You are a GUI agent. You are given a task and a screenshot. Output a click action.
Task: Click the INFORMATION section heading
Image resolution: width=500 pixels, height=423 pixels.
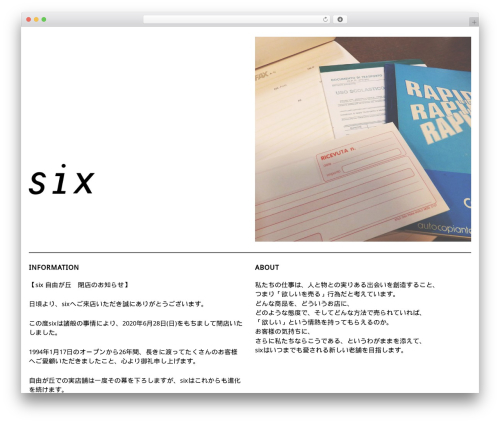(x=54, y=267)
